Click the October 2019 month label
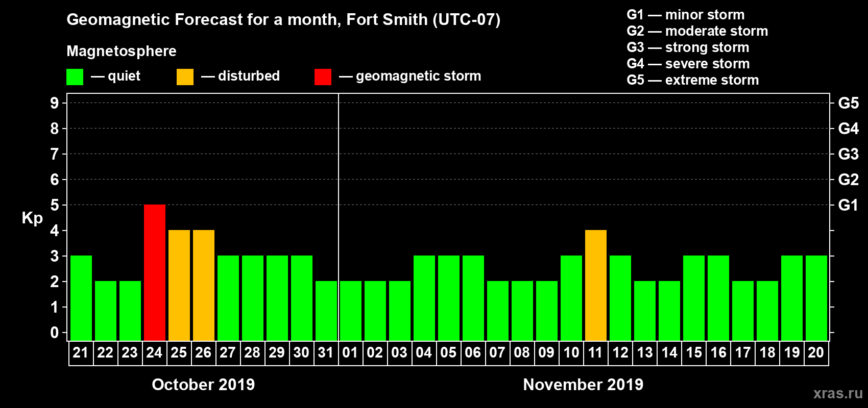 203,385
